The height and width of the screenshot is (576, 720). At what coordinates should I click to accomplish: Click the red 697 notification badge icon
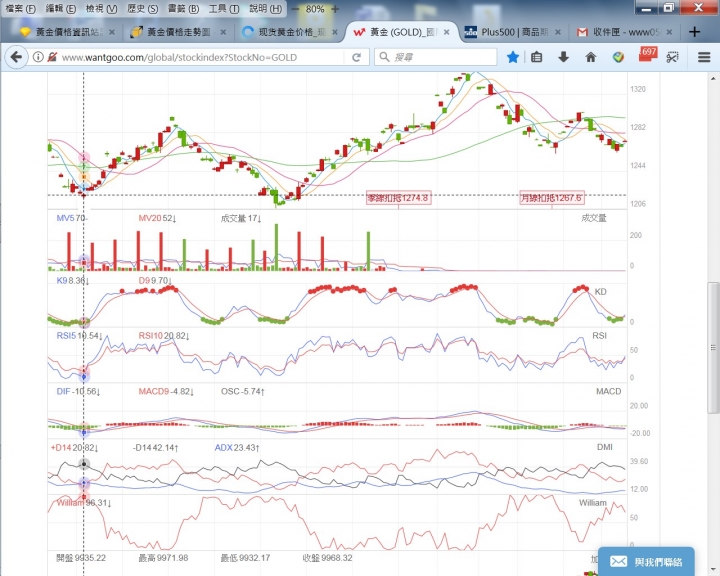coord(646,54)
